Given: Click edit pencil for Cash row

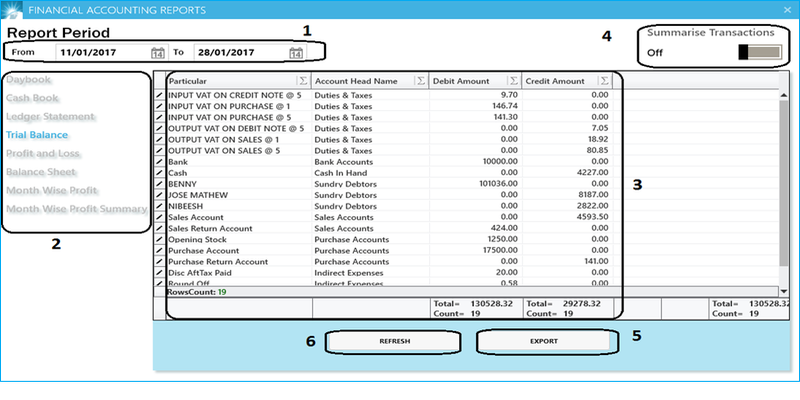Looking at the screenshot, I should tap(160, 173).
